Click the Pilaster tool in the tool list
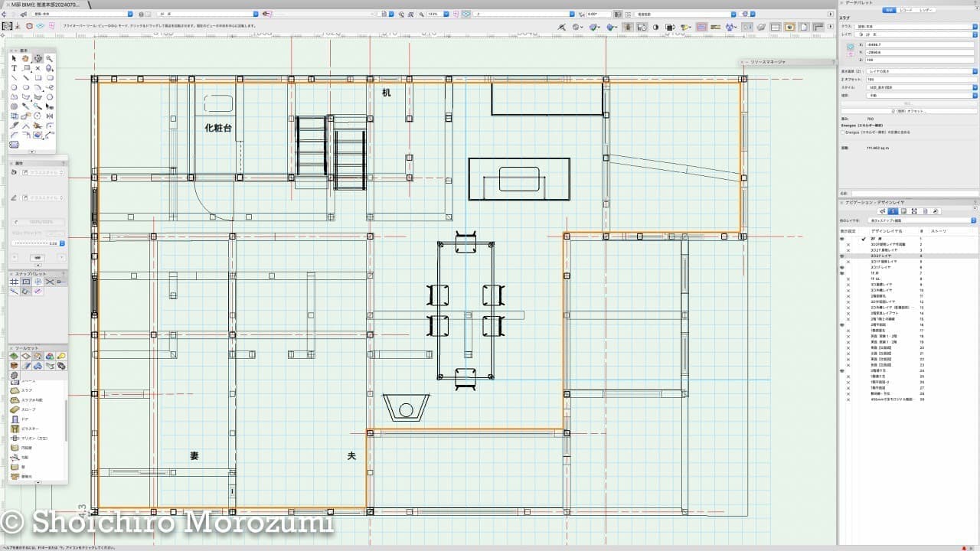This screenshot has height=551, width=980. tap(29, 429)
